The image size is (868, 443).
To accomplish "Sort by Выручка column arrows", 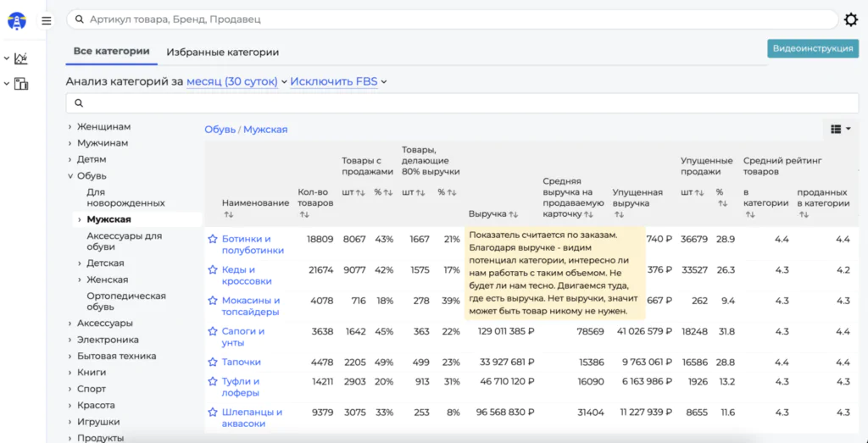I will point(513,215).
